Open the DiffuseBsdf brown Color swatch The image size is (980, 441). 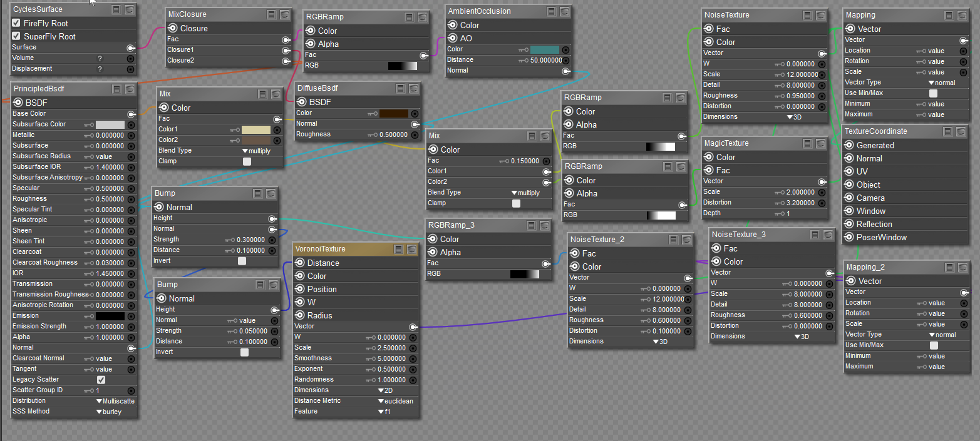(x=394, y=113)
